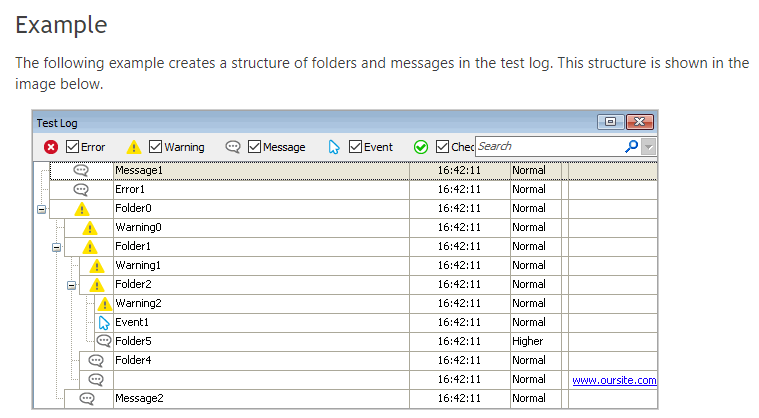
Task: Click the yellow Warning filter icon in toolbar
Action: tap(135, 147)
